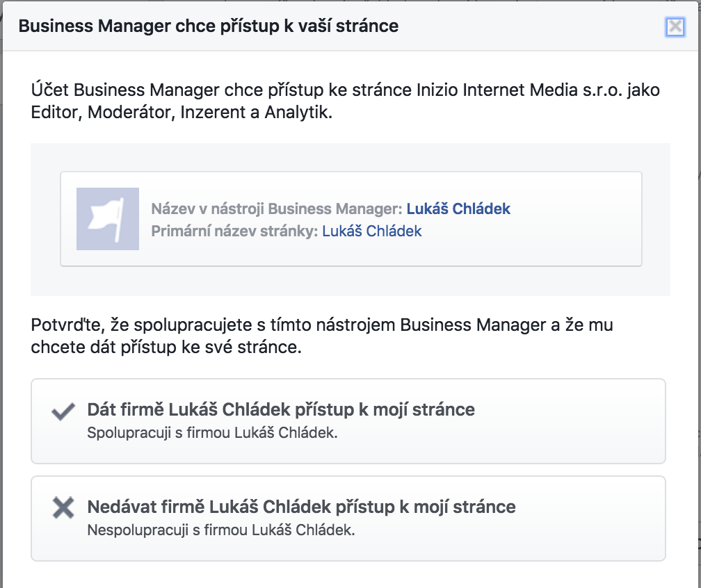Click the "Primární název stránky:" label
The image size is (701, 588).
(x=234, y=231)
